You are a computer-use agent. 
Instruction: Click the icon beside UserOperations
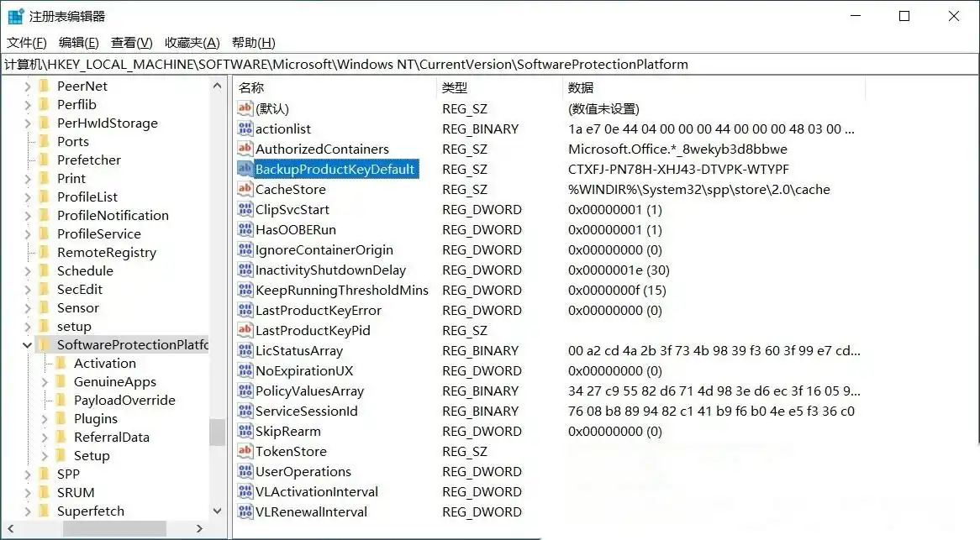click(245, 471)
